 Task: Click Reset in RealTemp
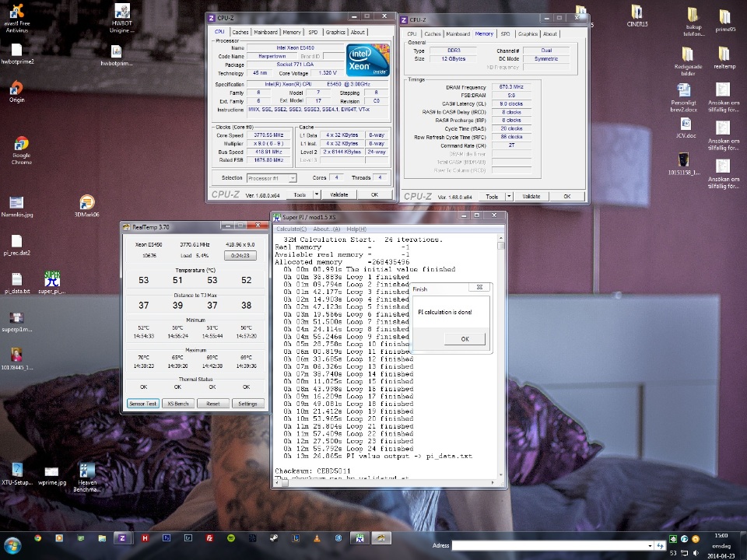[213, 404]
